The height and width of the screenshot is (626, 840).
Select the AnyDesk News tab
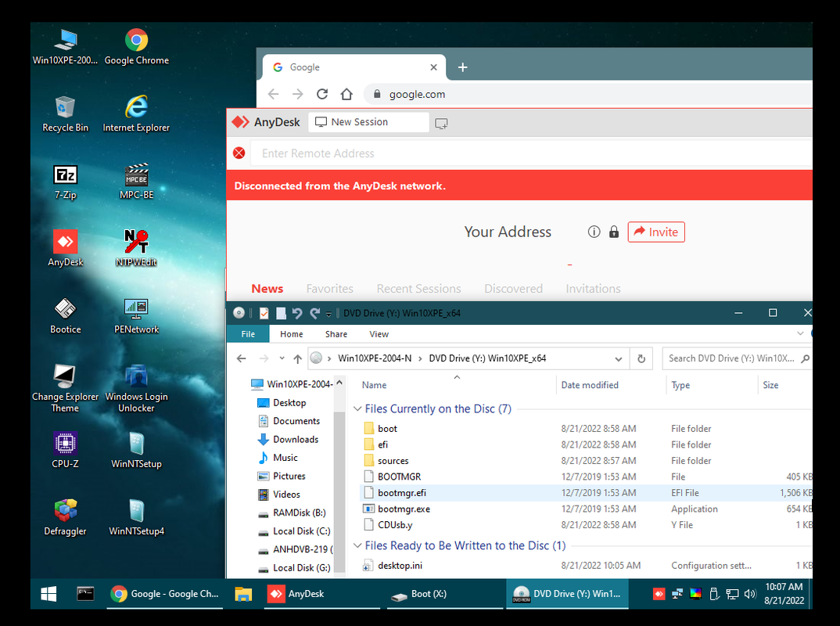coord(267,289)
